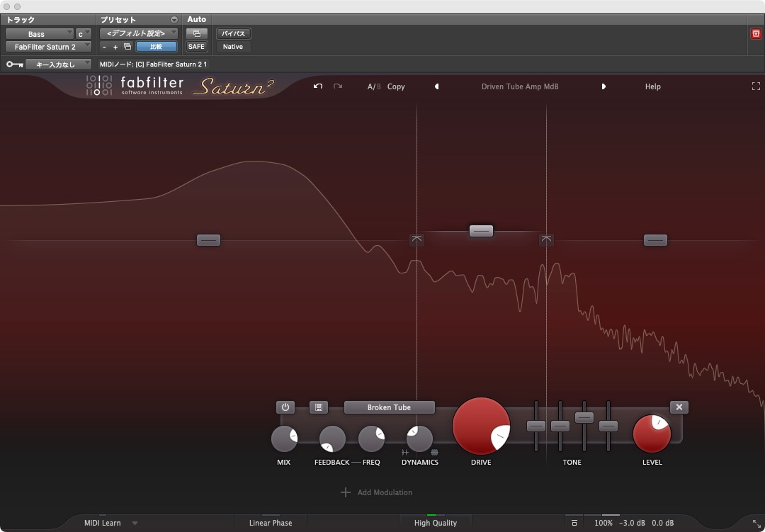
Task: Enter full screen mode icon
Action: click(x=756, y=86)
